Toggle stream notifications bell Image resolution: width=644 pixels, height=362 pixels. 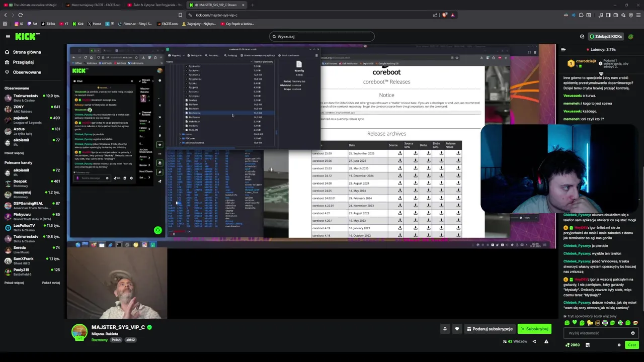click(x=445, y=329)
